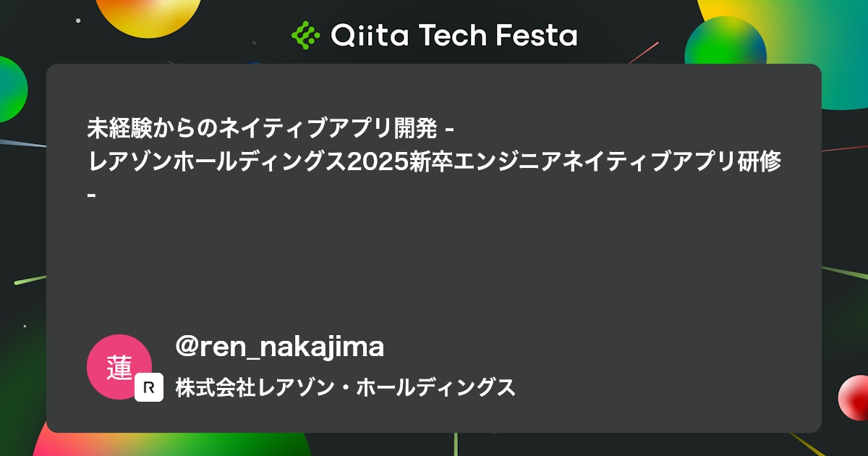Click the glossy red sphere at right edge

pos(854,397)
